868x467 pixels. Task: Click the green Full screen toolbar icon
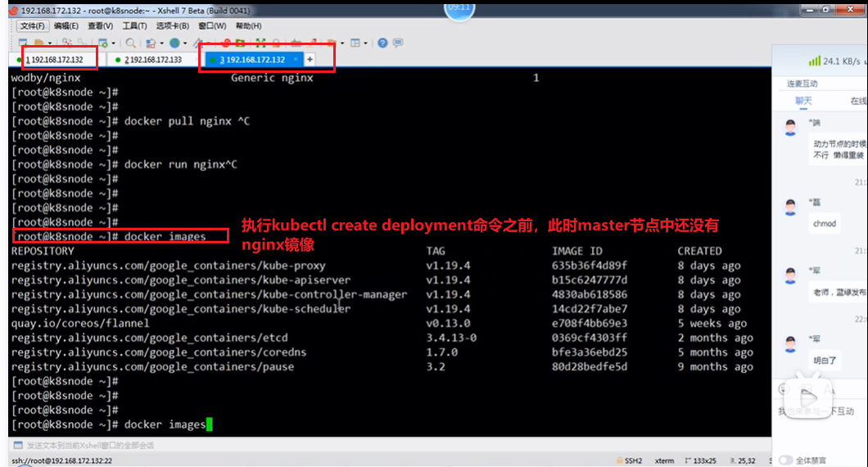point(260,43)
